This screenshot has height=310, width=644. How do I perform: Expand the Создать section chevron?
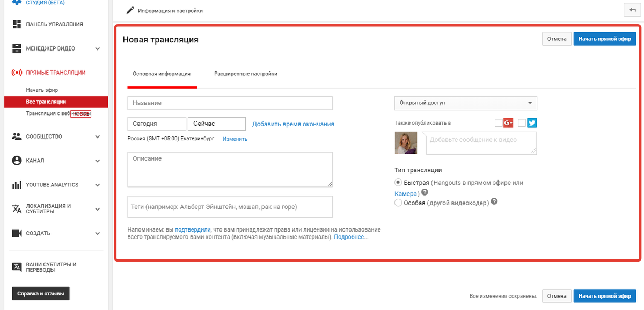point(98,233)
